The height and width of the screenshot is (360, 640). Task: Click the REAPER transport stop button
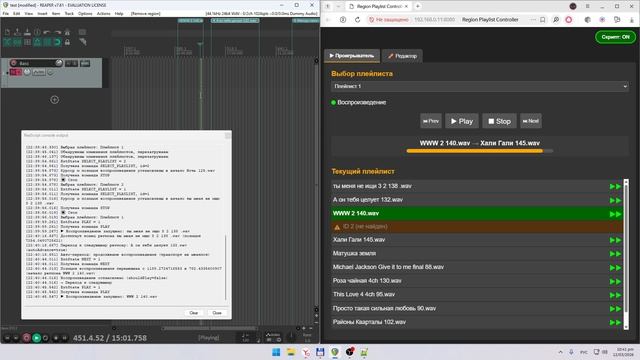[56, 338]
